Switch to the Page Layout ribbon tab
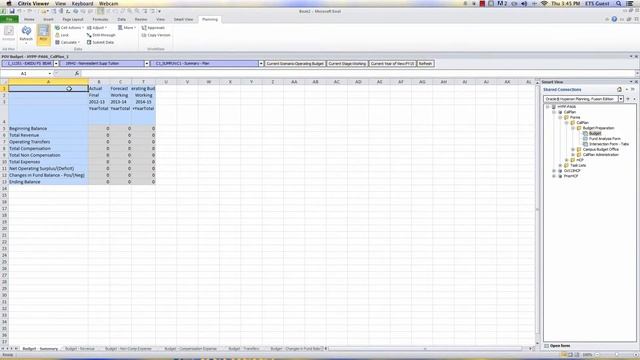Screen dimensions: 640x360 click(x=73, y=19)
